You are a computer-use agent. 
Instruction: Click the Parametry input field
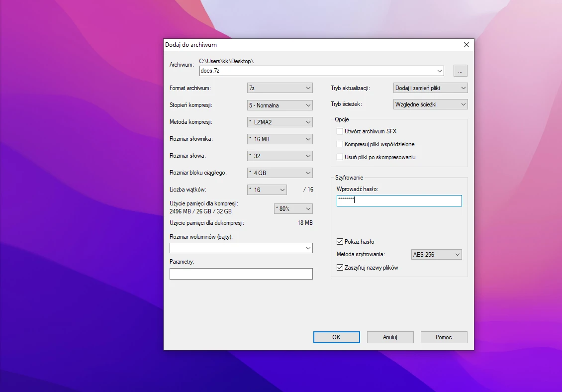coord(241,274)
